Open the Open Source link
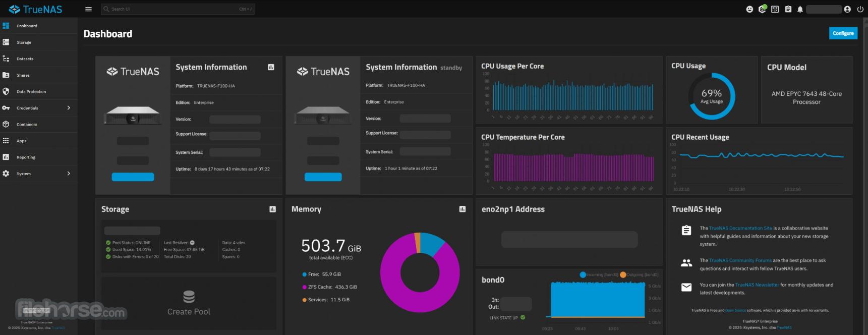This screenshot has height=335, width=868. click(735, 310)
